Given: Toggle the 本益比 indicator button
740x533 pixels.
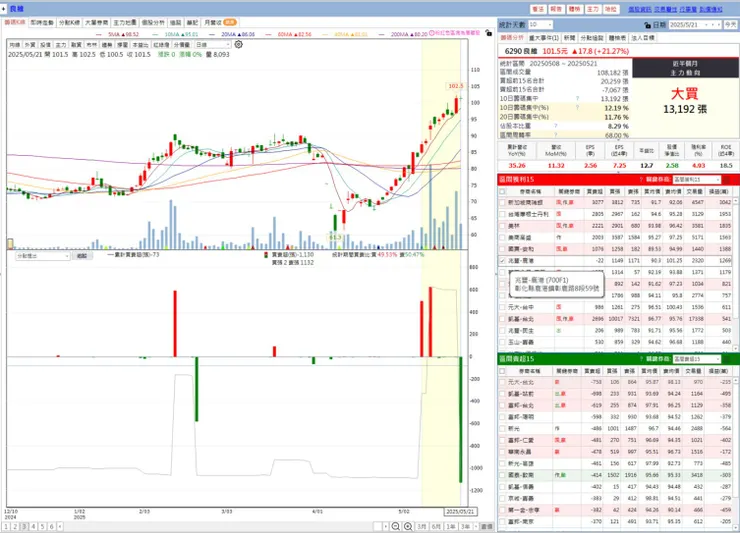Looking at the screenshot, I should click(x=140, y=44).
